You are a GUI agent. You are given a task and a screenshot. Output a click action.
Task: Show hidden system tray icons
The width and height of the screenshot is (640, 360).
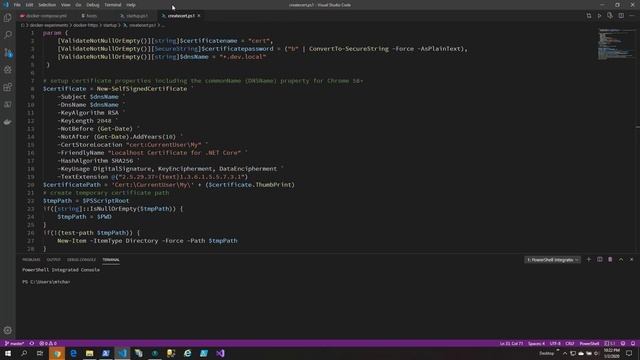[565, 353]
